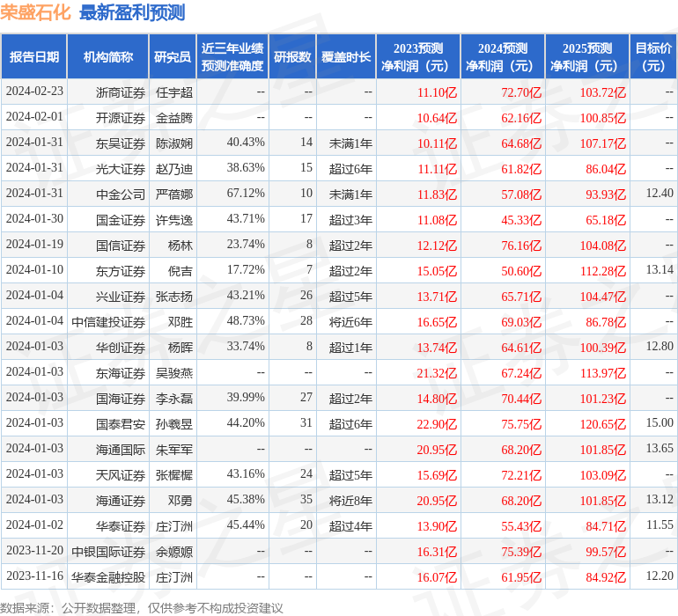This screenshot has width=678, height=616.
Task: Click the 研报数 column header
Action: coord(292,56)
